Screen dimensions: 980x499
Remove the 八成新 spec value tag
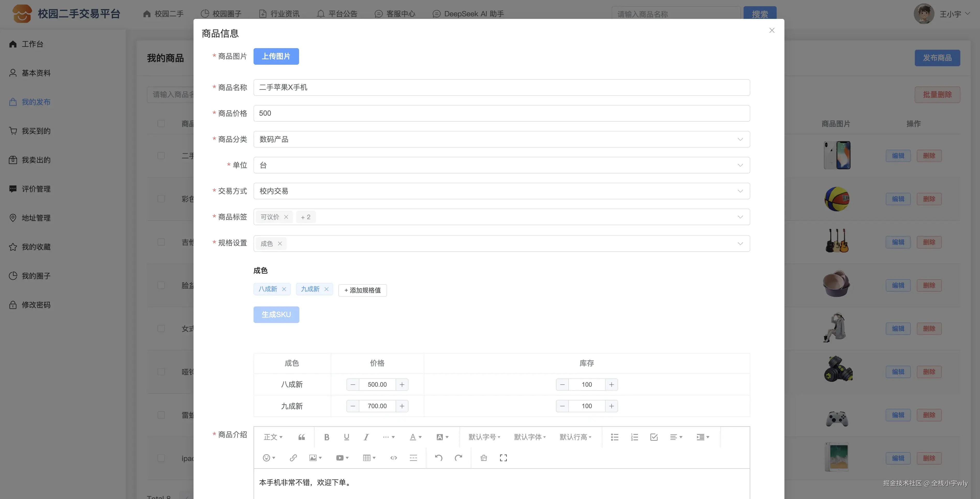tap(284, 289)
